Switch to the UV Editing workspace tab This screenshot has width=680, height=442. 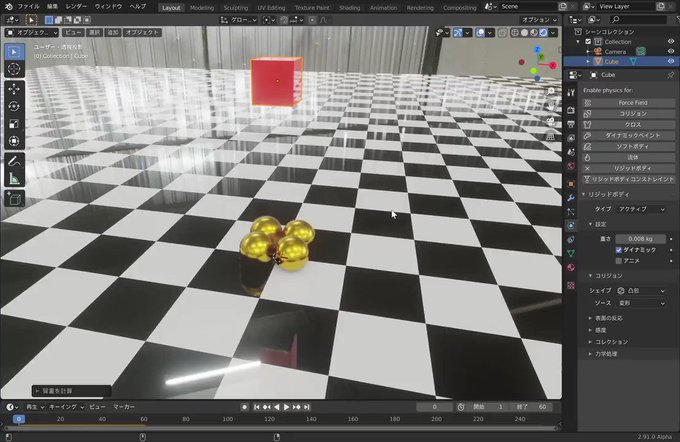pos(271,8)
